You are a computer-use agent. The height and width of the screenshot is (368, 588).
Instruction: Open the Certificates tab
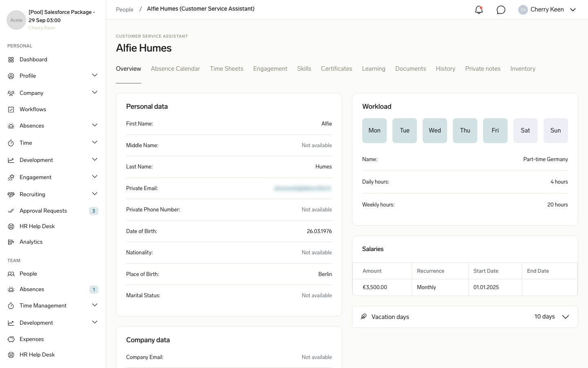(336, 69)
